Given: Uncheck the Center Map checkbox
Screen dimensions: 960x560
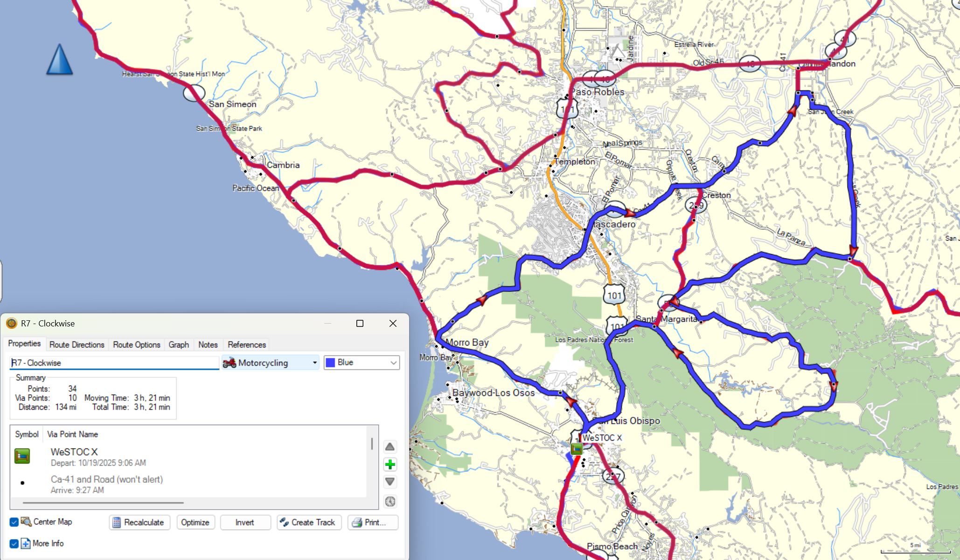Looking at the screenshot, I should point(14,522).
